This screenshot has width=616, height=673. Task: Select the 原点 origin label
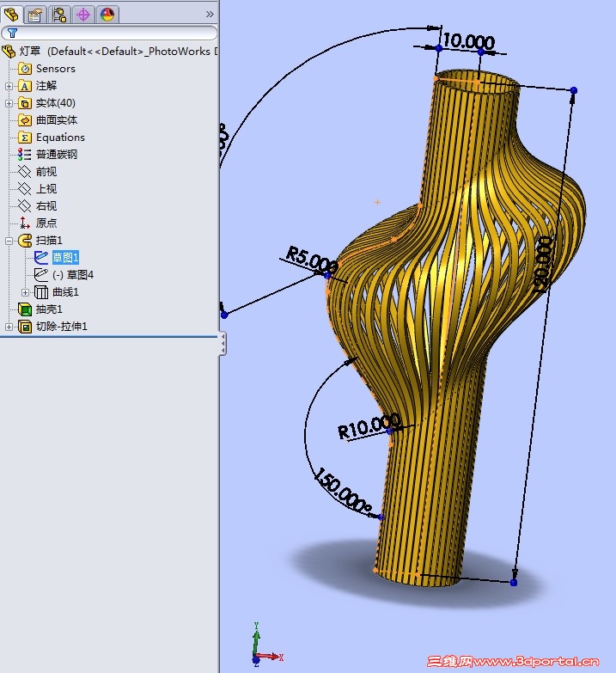pos(46,223)
